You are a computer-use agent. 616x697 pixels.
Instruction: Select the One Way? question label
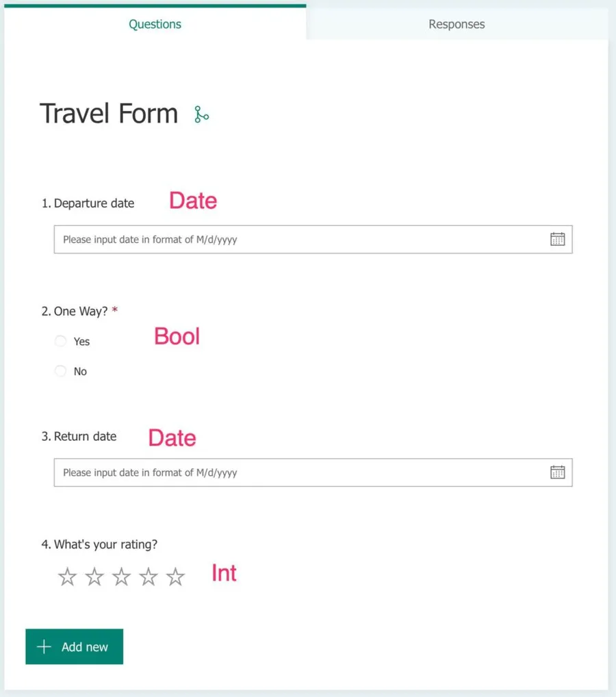(77, 312)
